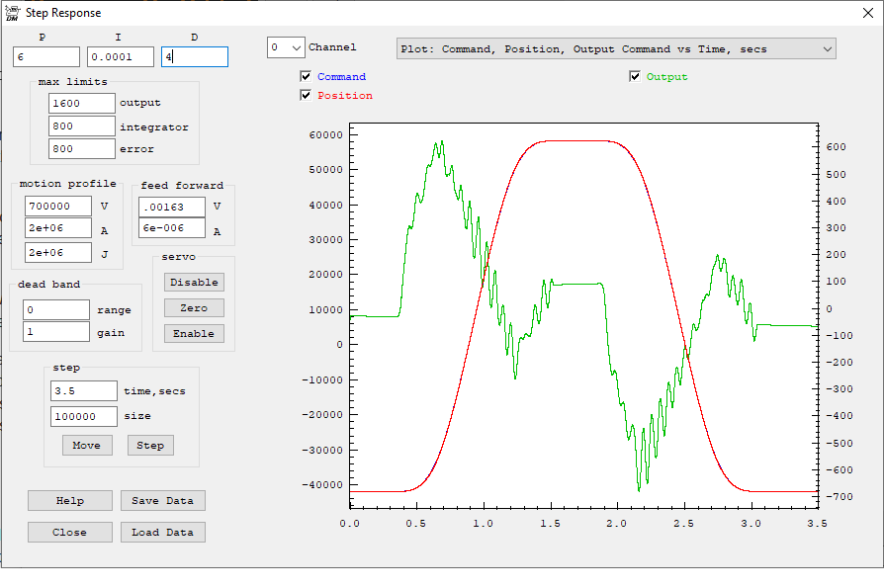Click the servo Zero button
The width and height of the screenshot is (884, 588).
click(x=194, y=307)
